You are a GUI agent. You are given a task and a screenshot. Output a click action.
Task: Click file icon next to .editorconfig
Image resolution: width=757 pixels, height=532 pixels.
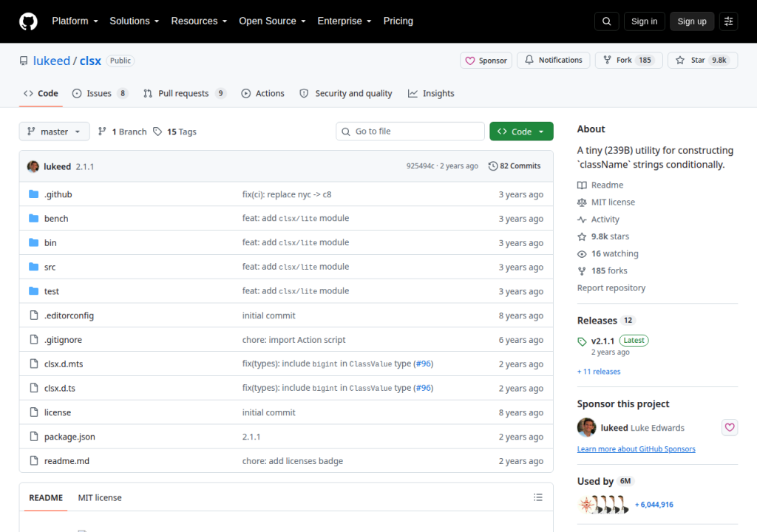(x=34, y=316)
